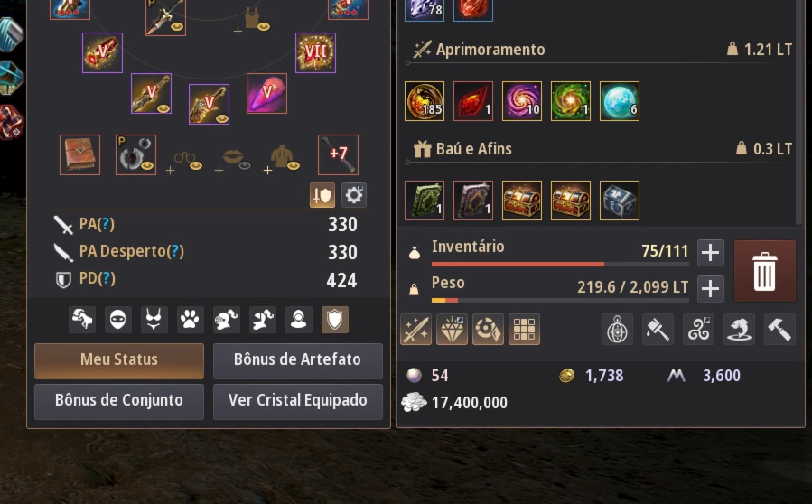Open the sparkling sword enhancement icon
Viewport: 812px width, 504px height.
415,330
